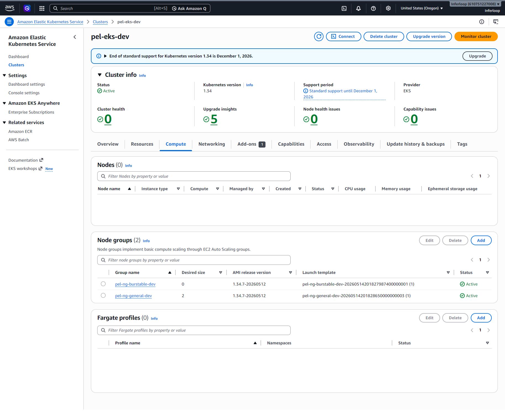Image resolution: width=505 pixels, height=420 pixels.
Task: Open the pel-ng-general-dev node group link
Action: point(133,296)
